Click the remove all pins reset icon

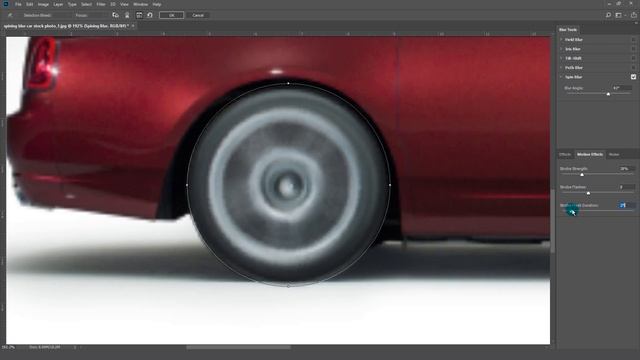pyautogui.click(x=150, y=15)
